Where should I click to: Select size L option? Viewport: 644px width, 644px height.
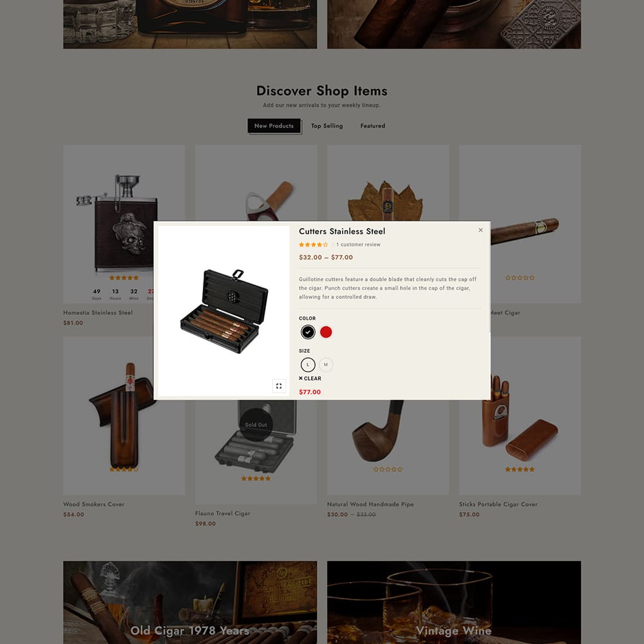tap(308, 365)
